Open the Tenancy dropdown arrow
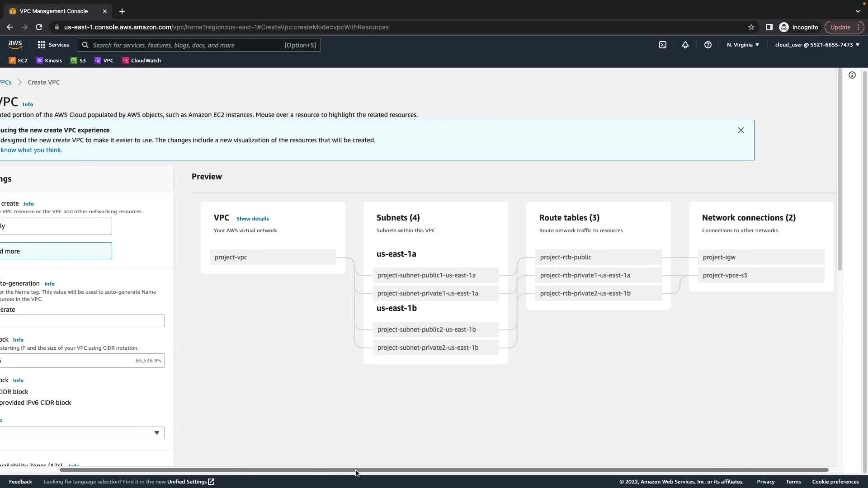The height and width of the screenshot is (488, 868). click(x=156, y=433)
